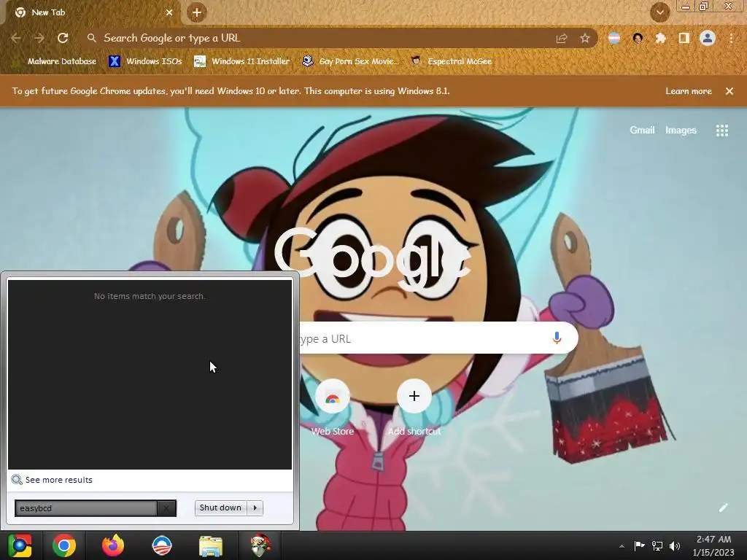
Task: Click the share page icon
Action: tap(562, 38)
